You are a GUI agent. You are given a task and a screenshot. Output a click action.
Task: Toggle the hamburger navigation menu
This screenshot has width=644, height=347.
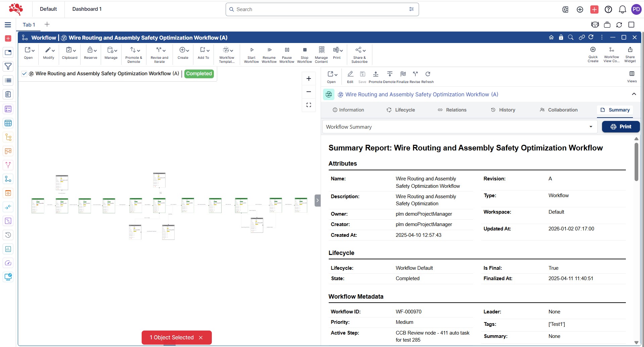(x=8, y=25)
